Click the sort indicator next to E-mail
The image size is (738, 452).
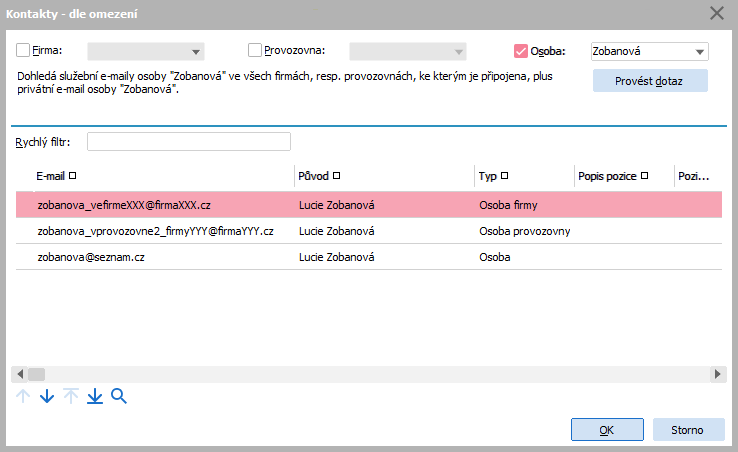[72, 176]
